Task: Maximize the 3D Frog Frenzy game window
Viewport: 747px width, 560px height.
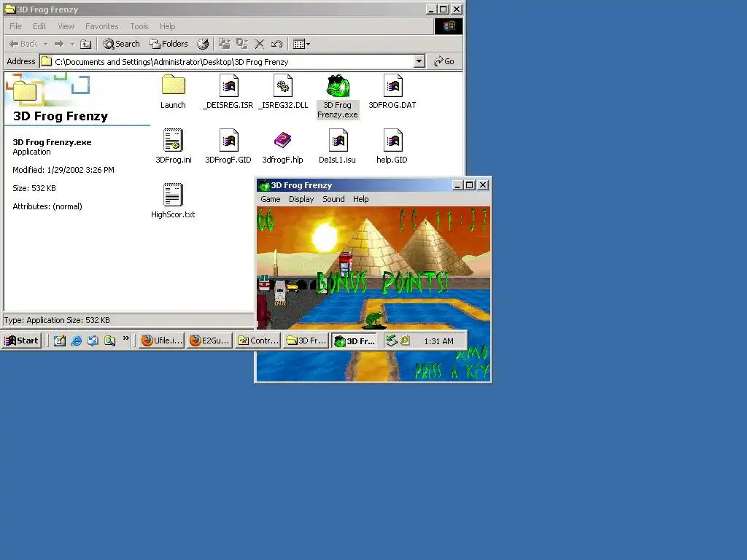Action: click(x=470, y=185)
